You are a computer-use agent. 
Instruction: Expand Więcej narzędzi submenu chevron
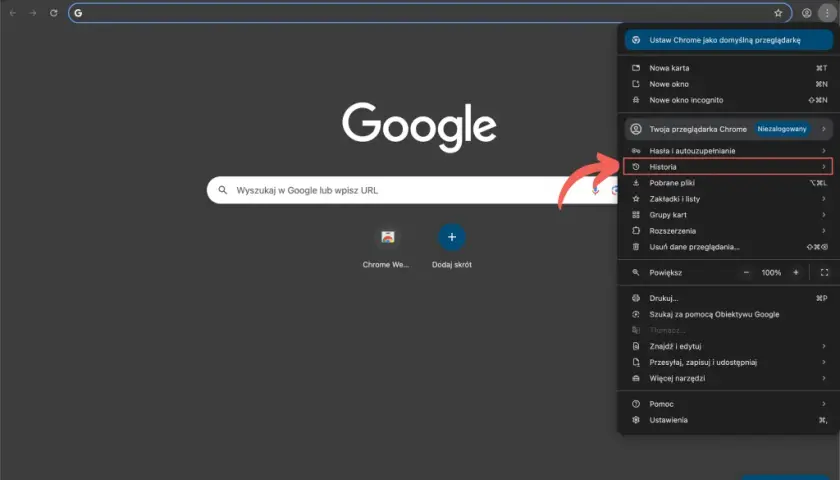click(x=823, y=378)
